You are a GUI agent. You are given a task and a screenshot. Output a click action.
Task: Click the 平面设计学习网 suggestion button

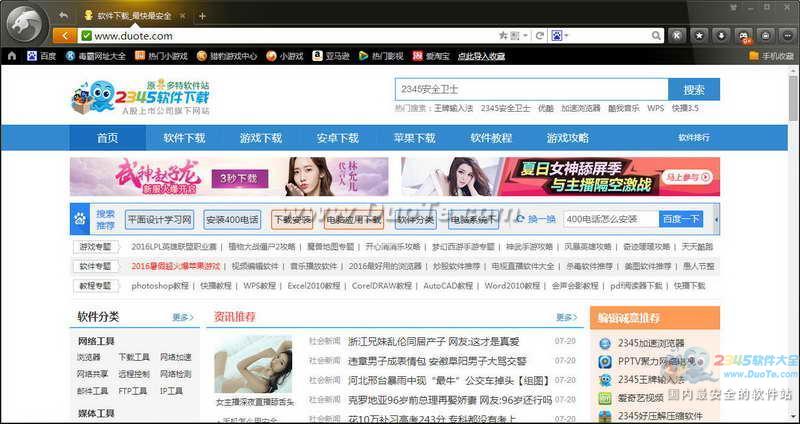tap(159, 220)
